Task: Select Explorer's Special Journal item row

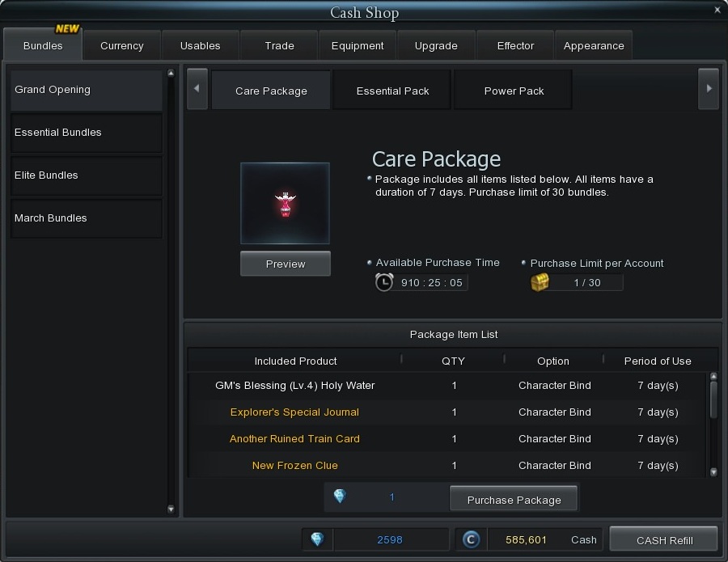Action: pos(294,412)
